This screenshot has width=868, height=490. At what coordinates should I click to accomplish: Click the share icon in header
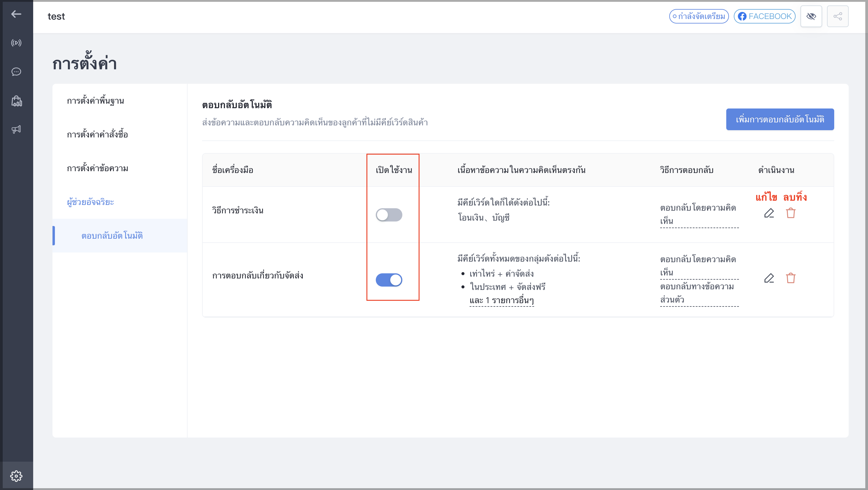(838, 16)
